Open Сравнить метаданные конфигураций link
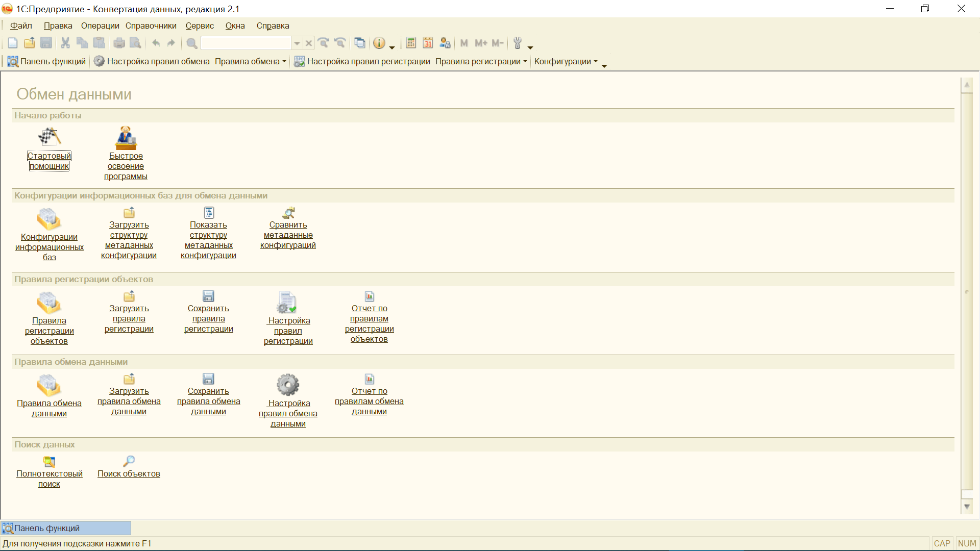980x551 pixels. tap(288, 235)
